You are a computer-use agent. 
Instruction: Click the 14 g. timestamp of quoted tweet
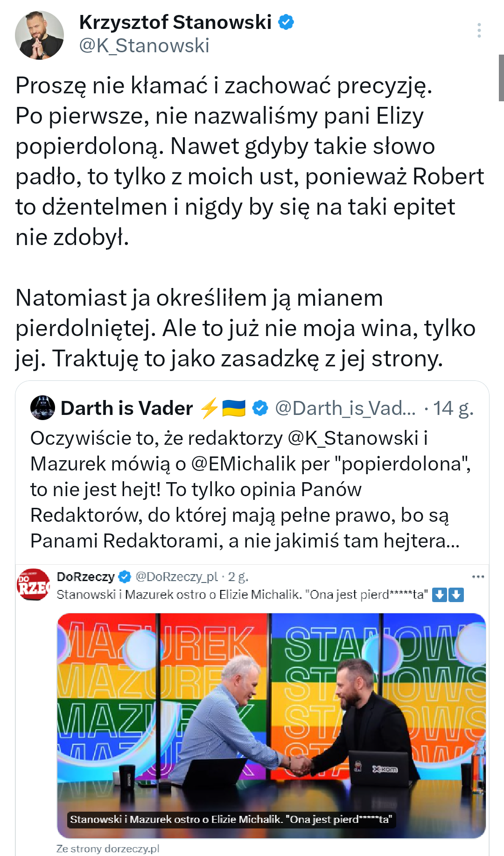453,408
